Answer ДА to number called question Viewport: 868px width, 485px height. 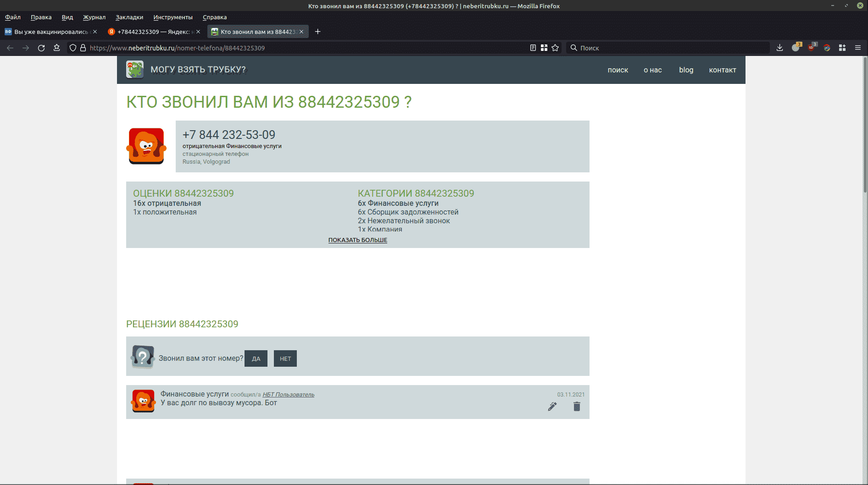click(256, 358)
